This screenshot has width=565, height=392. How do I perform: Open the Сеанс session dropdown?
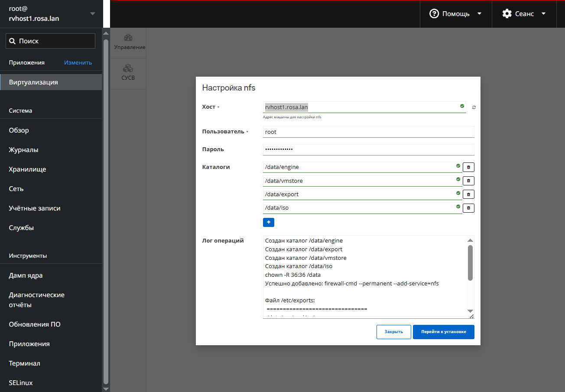[x=524, y=14]
